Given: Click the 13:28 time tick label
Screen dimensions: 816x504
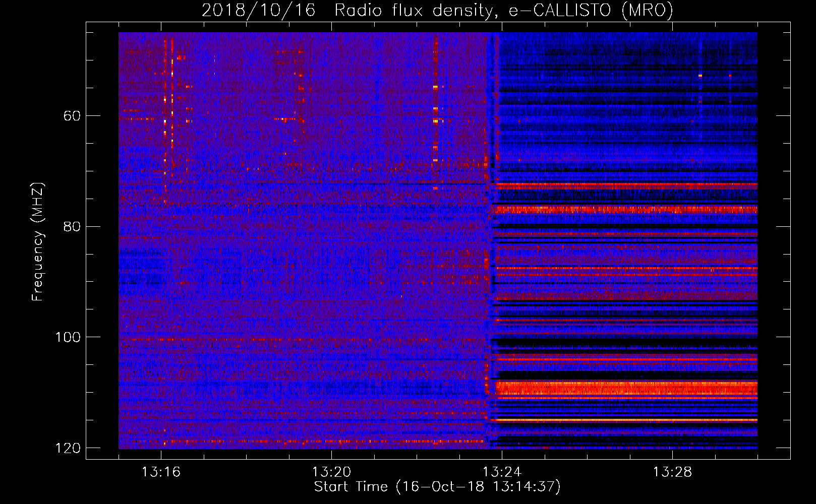Looking at the screenshot, I should (672, 472).
